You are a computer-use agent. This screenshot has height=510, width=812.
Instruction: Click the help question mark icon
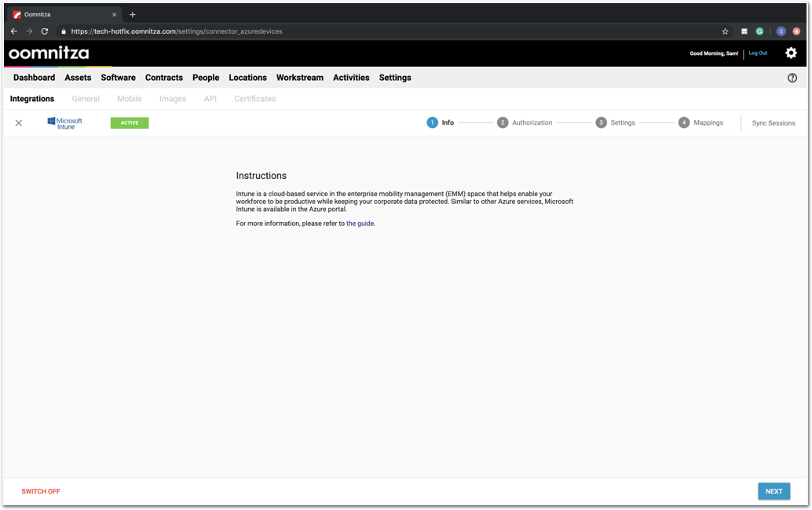(792, 78)
